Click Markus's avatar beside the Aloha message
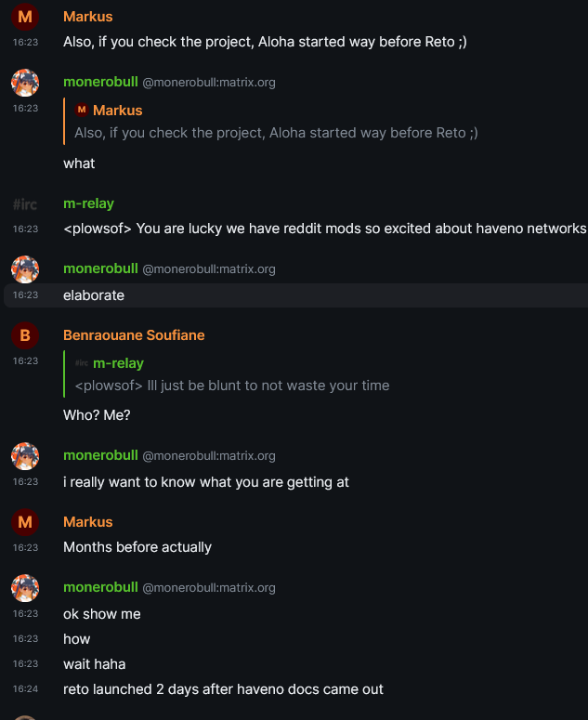The image size is (588, 720). [25, 17]
